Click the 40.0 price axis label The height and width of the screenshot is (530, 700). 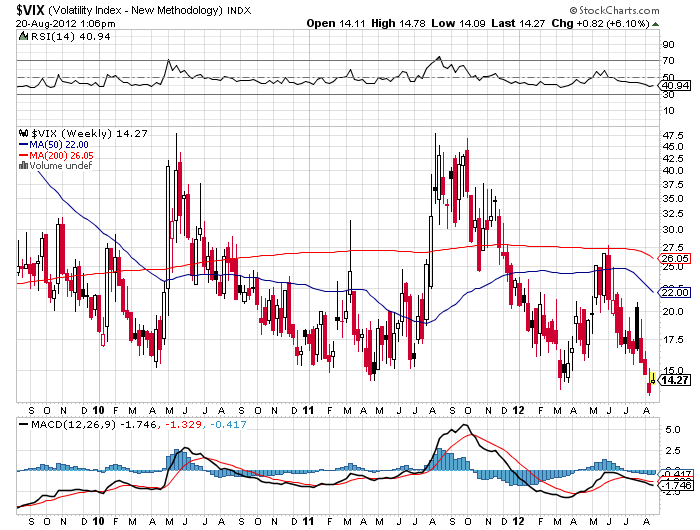[673, 171]
